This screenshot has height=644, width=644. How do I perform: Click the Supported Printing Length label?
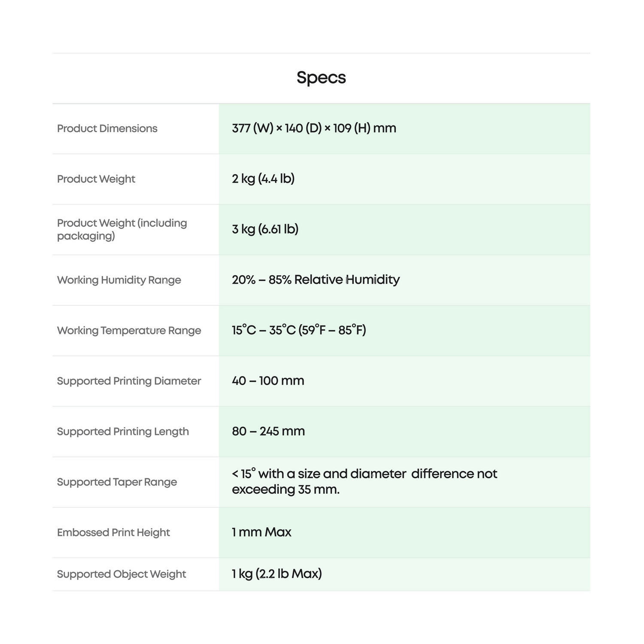pos(123,431)
